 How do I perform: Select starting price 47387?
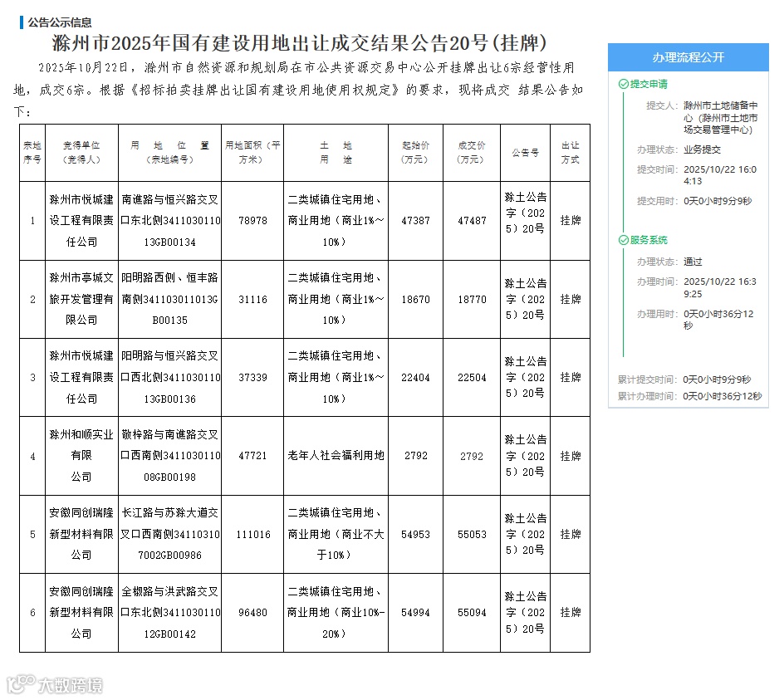click(x=415, y=221)
